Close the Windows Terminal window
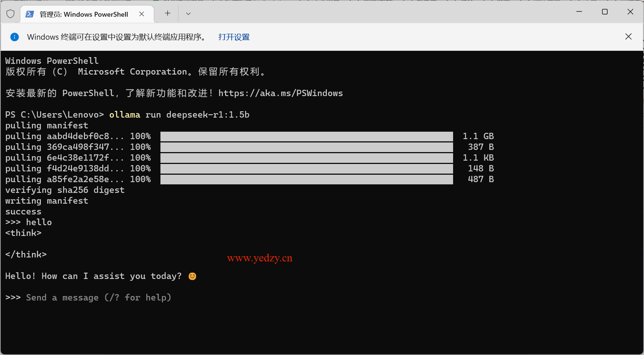Viewport: 644px width, 355px height. click(x=630, y=12)
